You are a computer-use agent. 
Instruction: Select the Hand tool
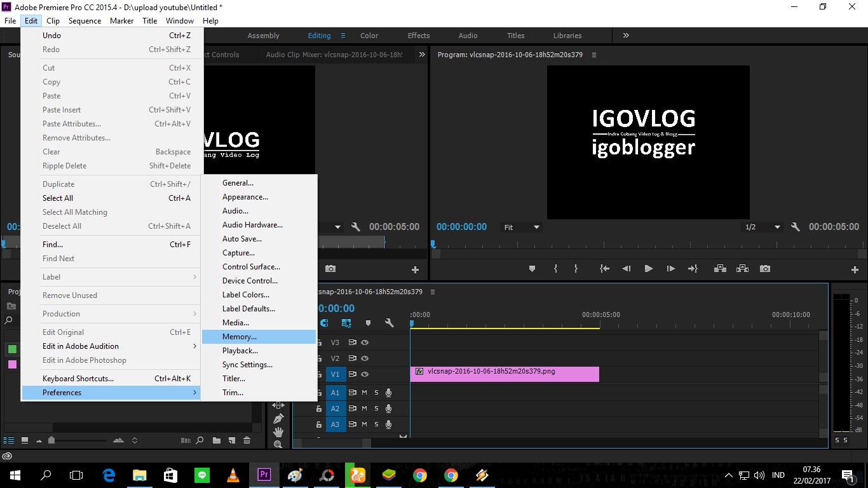pyautogui.click(x=278, y=432)
